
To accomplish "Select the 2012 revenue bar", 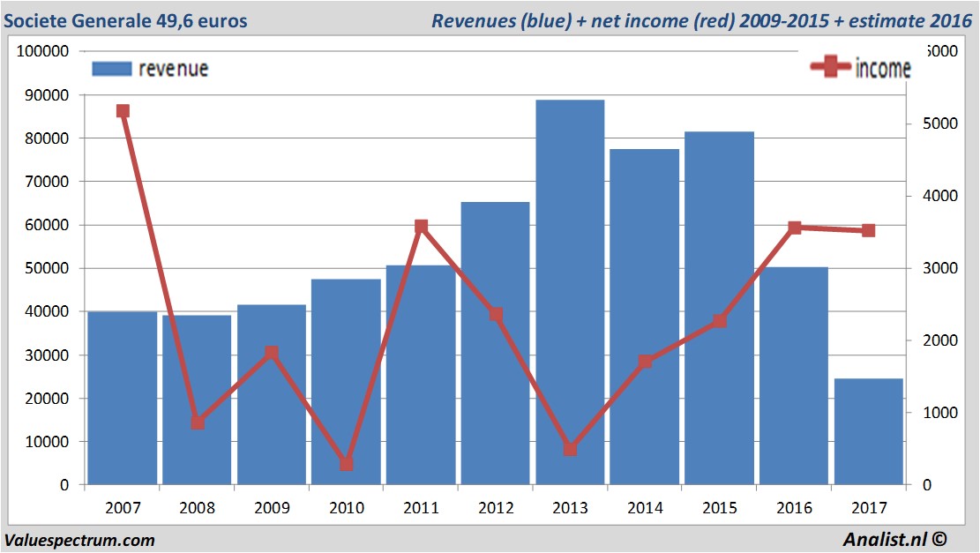I will click(x=496, y=343).
